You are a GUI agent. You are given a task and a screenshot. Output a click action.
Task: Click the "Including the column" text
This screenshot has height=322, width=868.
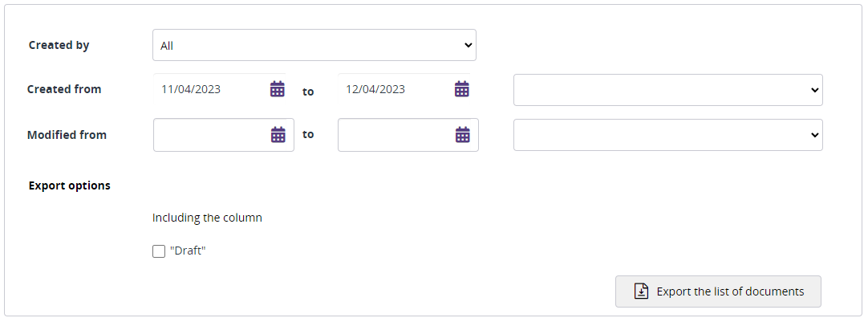207,217
